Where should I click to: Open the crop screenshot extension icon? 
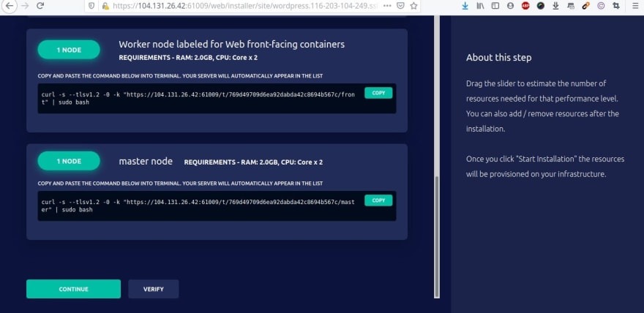[x=615, y=6]
